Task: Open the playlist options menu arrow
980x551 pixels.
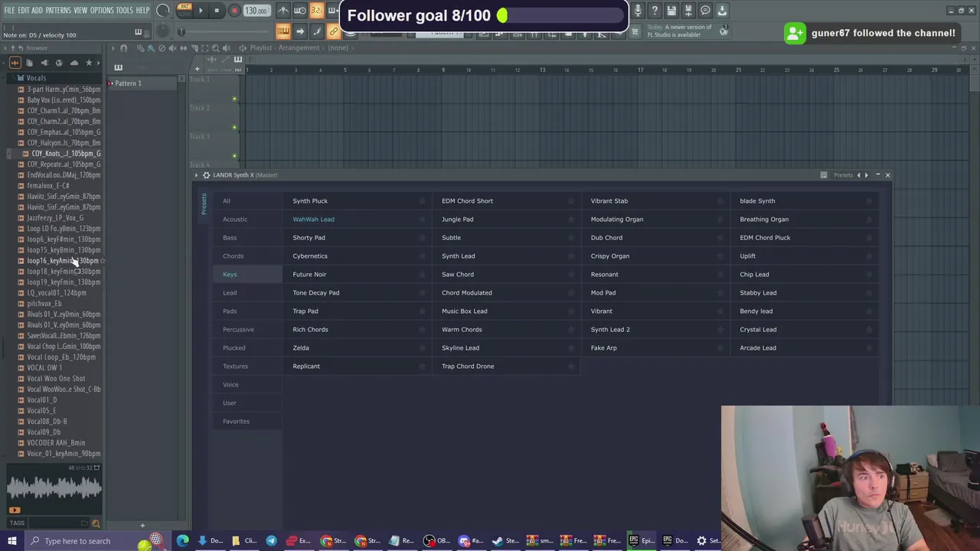Action: [x=113, y=47]
